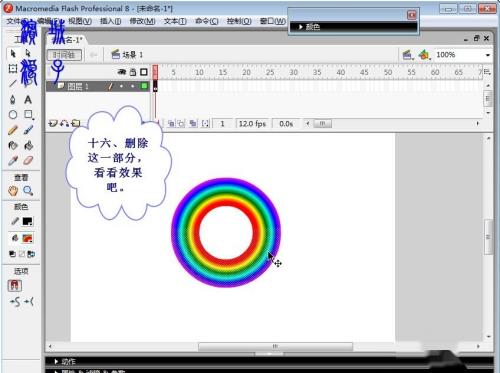This screenshot has width=500, height=373.
Task: Select the Oval tool
Action: pyautogui.click(x=13, y=115)
